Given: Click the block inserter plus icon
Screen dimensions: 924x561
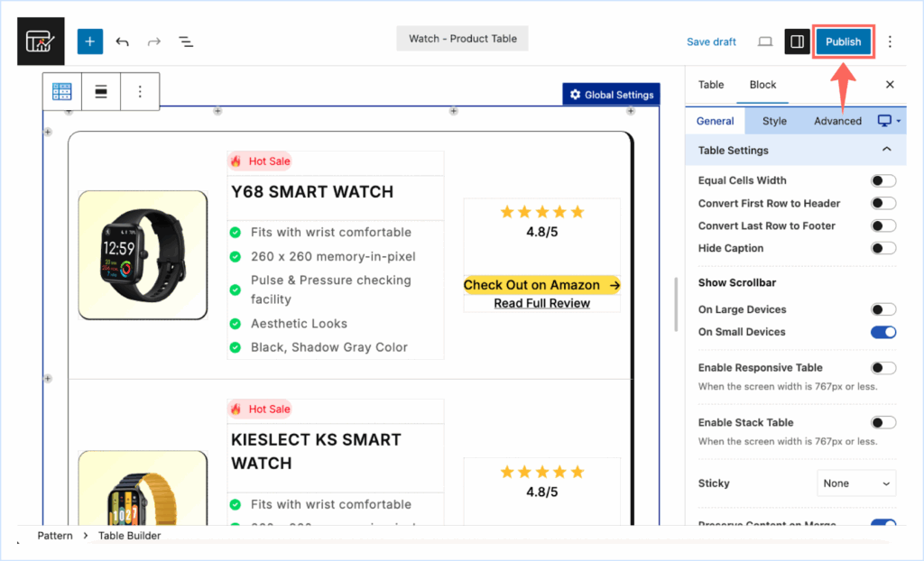Looking at the screenshot, I should 90,41.
